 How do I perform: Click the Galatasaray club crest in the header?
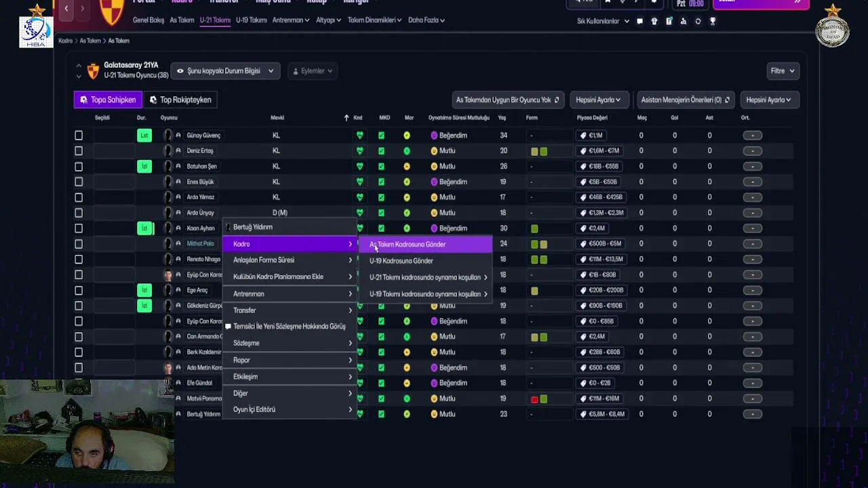click(x=112, y=12)
